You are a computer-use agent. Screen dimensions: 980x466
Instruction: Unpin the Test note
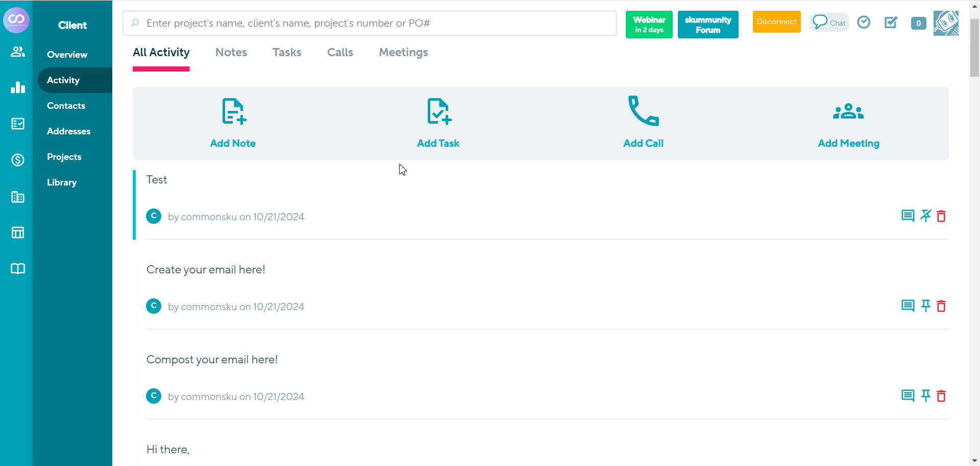(925, 216)
